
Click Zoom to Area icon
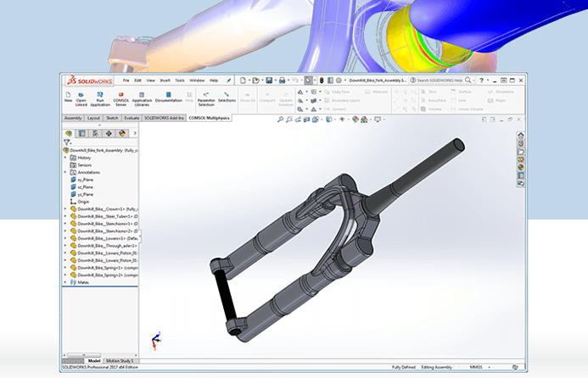click(288, 120)
